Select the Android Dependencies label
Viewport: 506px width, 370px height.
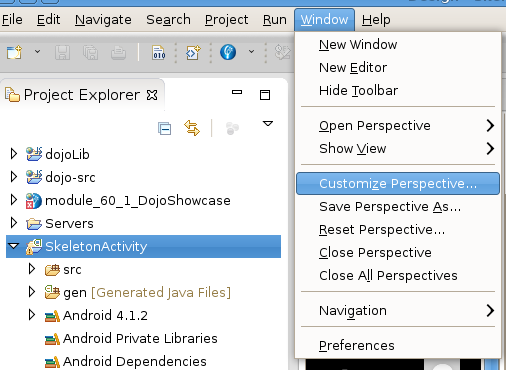(x=135, y=361)
